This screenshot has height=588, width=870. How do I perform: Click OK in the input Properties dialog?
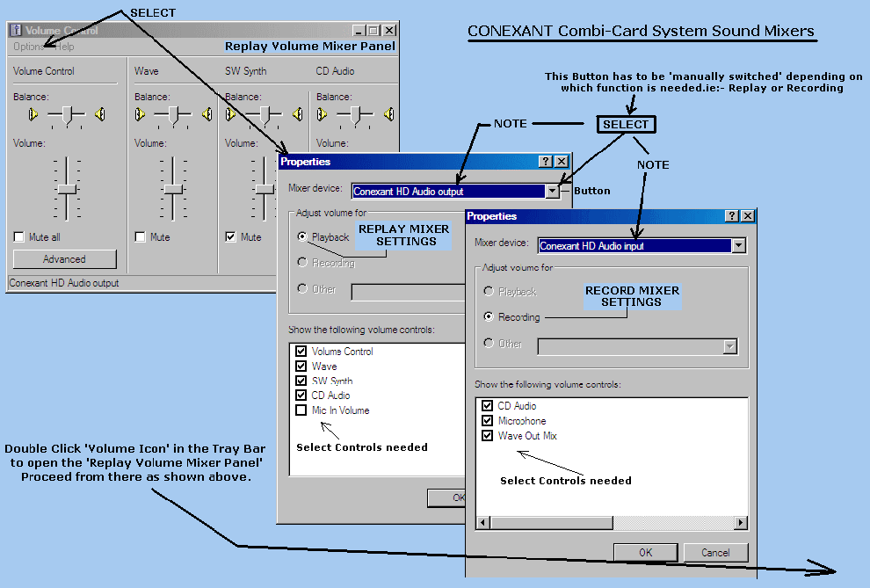click(645, 553)
